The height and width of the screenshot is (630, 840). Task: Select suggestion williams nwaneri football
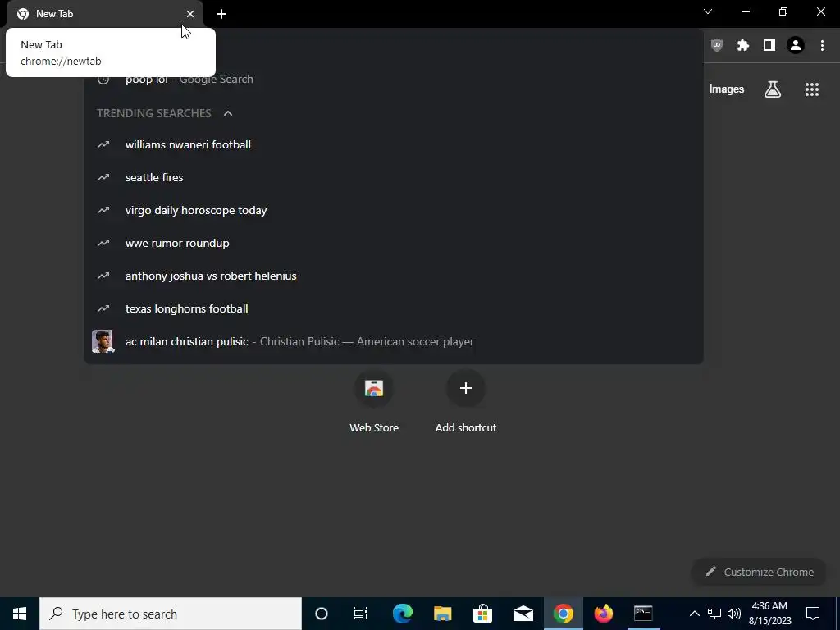click(394, 144)
